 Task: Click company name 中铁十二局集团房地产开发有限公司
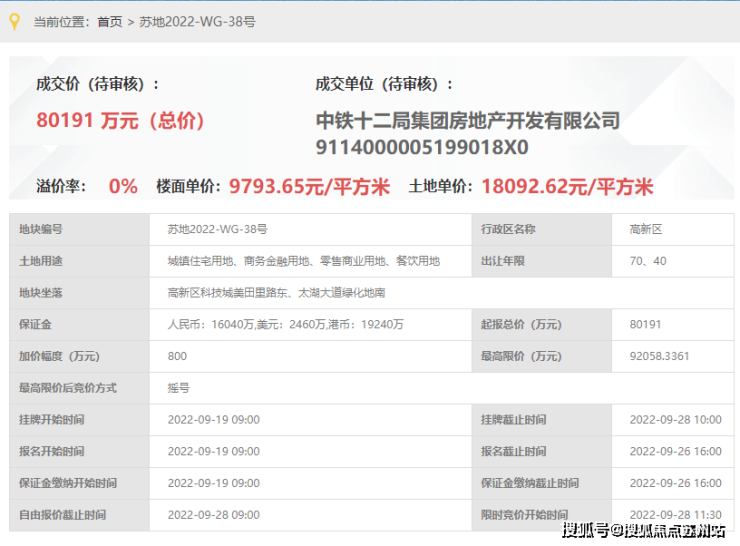467,121
